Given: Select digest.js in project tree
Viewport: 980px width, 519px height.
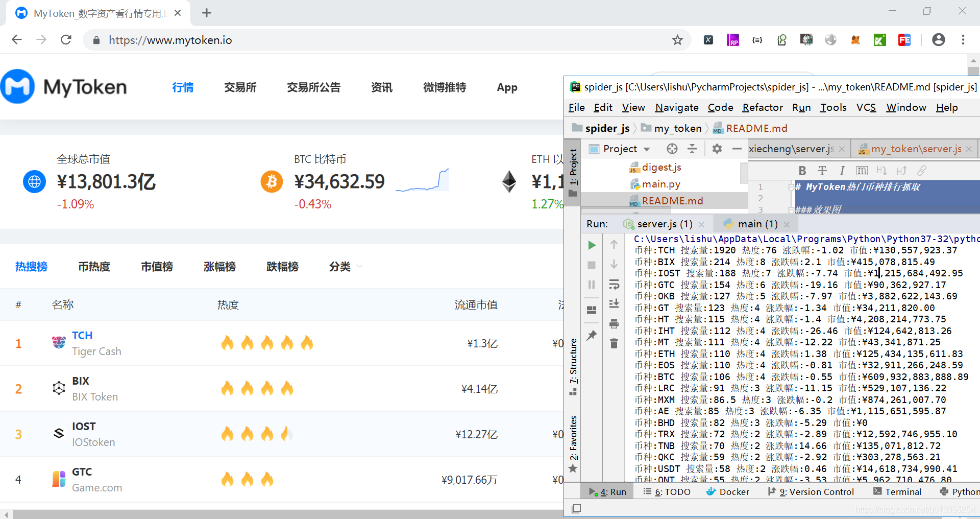Looking at the screenshot, I should [661, 167].
